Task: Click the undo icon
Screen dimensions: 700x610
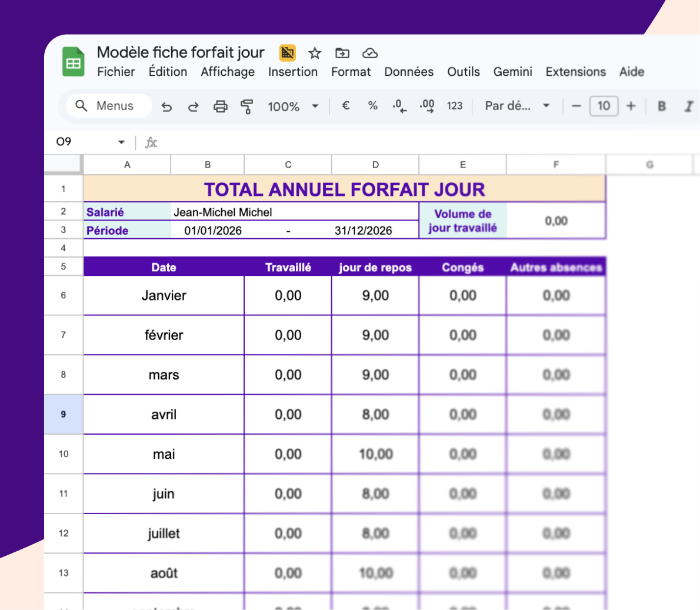Action: click(166, 106)
